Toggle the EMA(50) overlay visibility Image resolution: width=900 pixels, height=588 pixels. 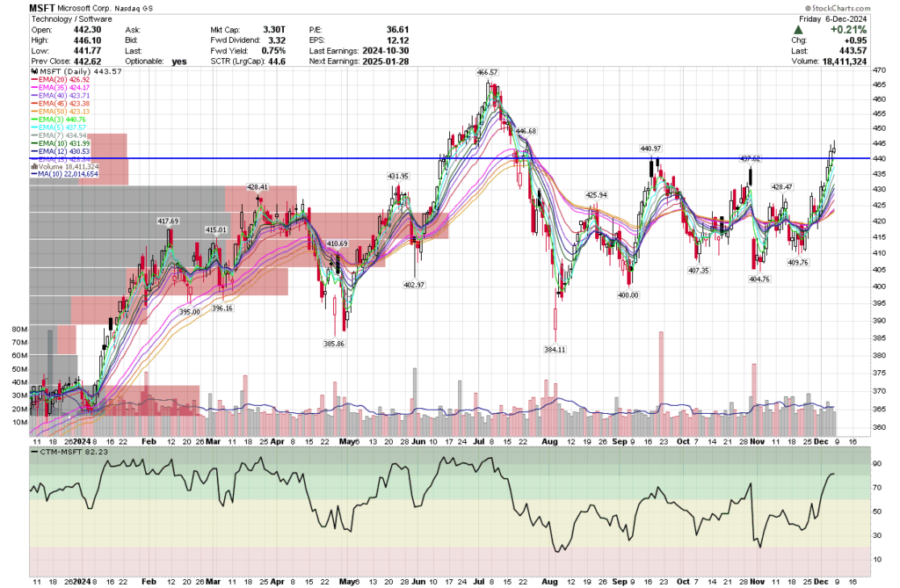(x=34, y=111)
